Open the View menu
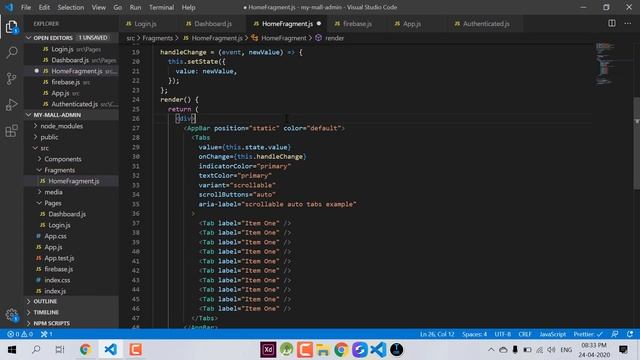Viewport: 640px width, 360px height. click(98, 7)
